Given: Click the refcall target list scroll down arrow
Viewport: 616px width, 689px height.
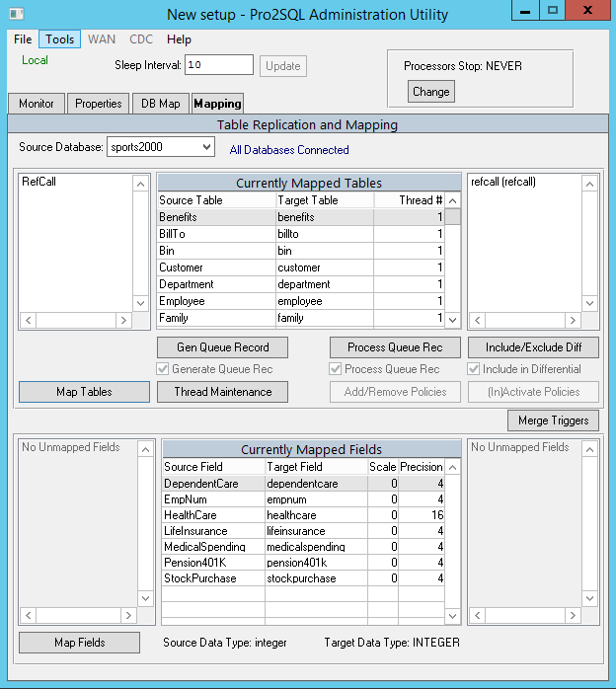Looking at the screenshot, I should tap(589, 303).
